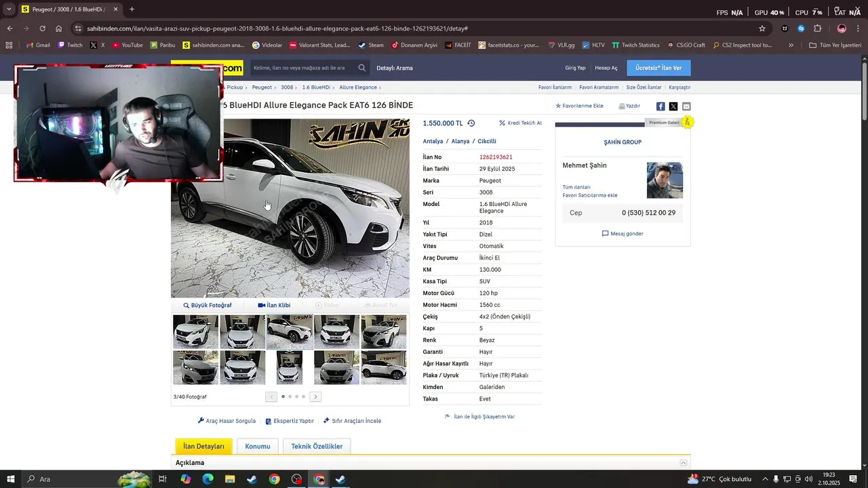
Task: Open a new Chrome tab
Action: [x=132, y=9]
